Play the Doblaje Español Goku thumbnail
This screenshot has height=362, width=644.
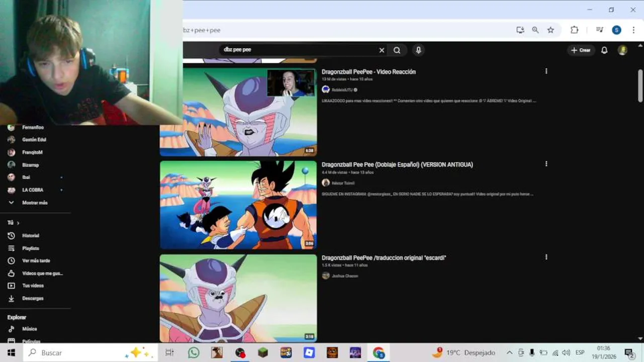238,205
